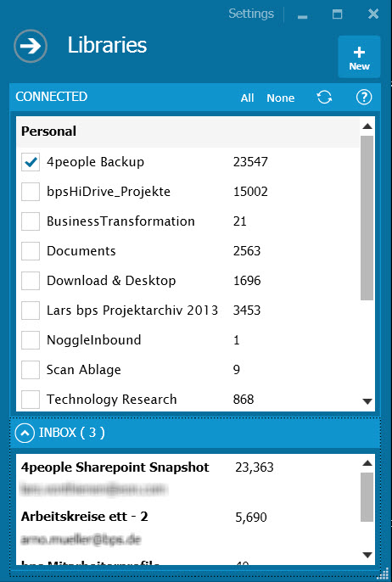The image size is (392, 582).
Task: Select None of the libraries
Action: coord(281,98)
